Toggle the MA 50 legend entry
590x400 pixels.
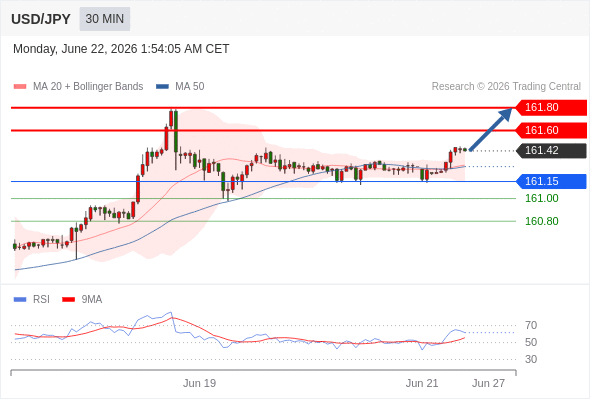180,87
